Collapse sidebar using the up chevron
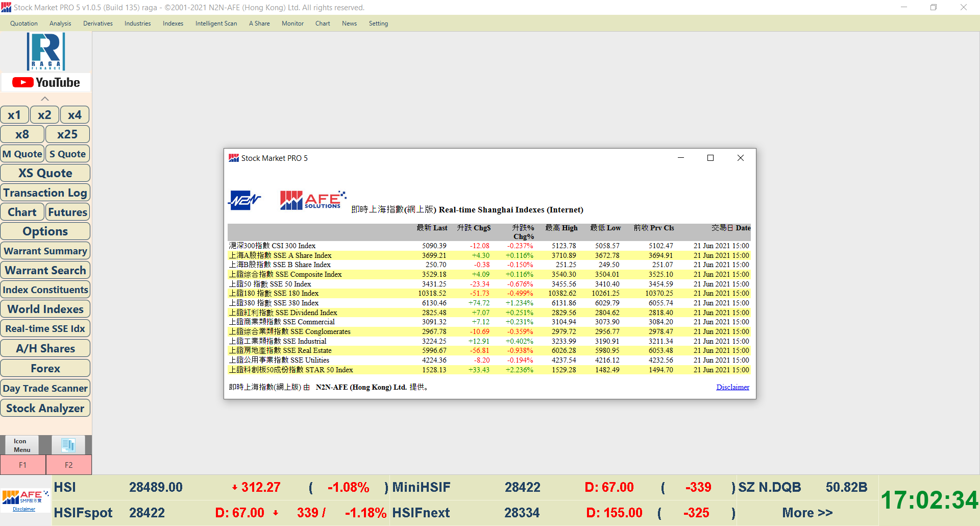Image resolution: width=980 pixels, height=526 pixels. point(45,99)
